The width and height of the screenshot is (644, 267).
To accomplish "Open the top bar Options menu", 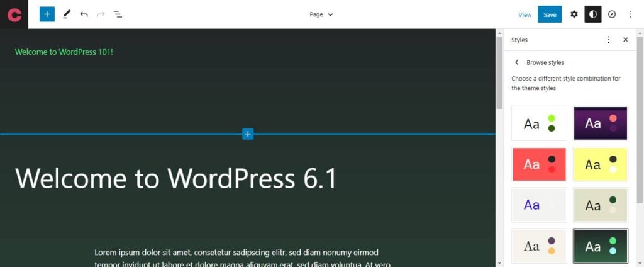I will (x=631, y=14).
